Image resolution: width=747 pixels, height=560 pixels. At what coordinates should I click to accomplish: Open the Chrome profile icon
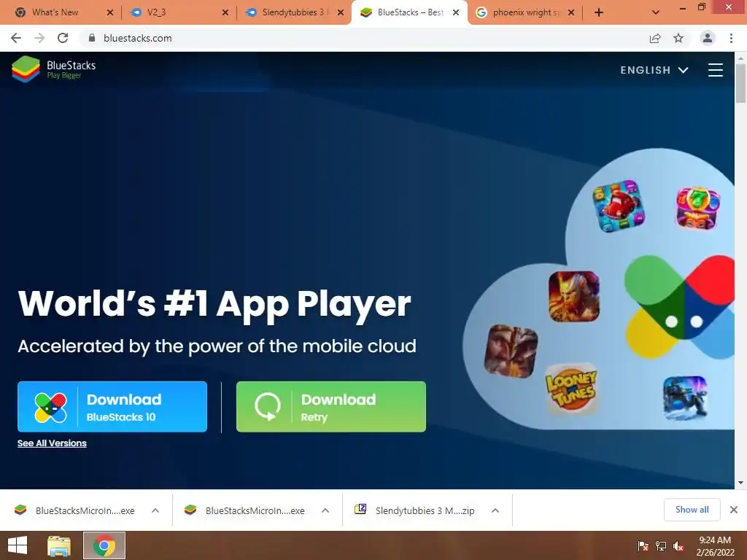tap(708, 38)
